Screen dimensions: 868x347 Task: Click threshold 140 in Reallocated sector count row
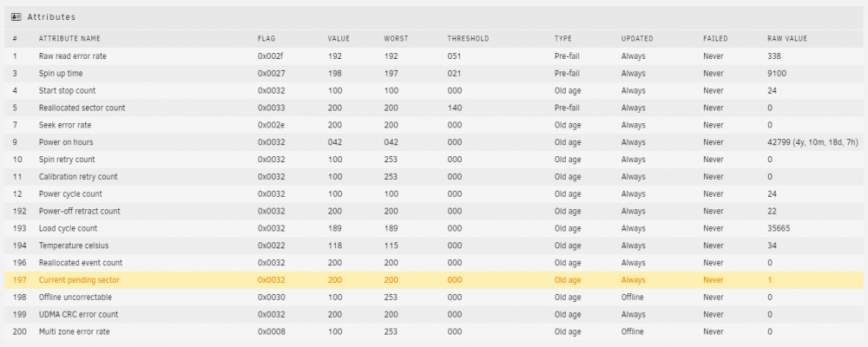pyautogui.click(x=454, y=108)
